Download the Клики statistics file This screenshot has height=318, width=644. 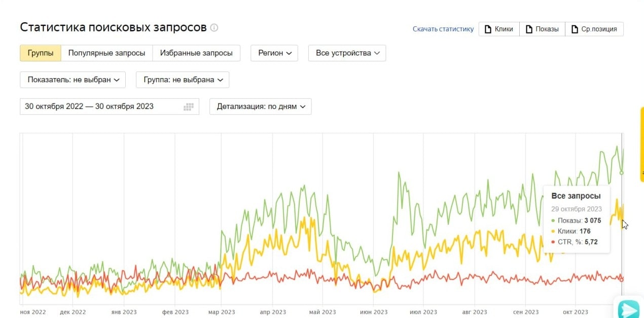pos(499,29)
